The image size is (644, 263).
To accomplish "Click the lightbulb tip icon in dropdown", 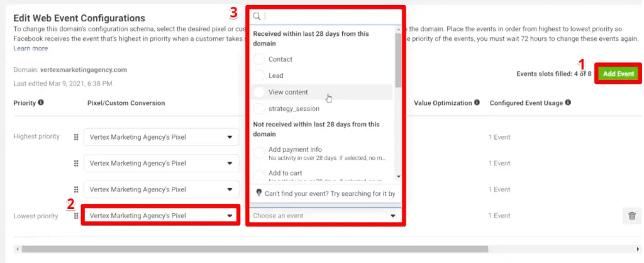I will [x=258, y=193].
